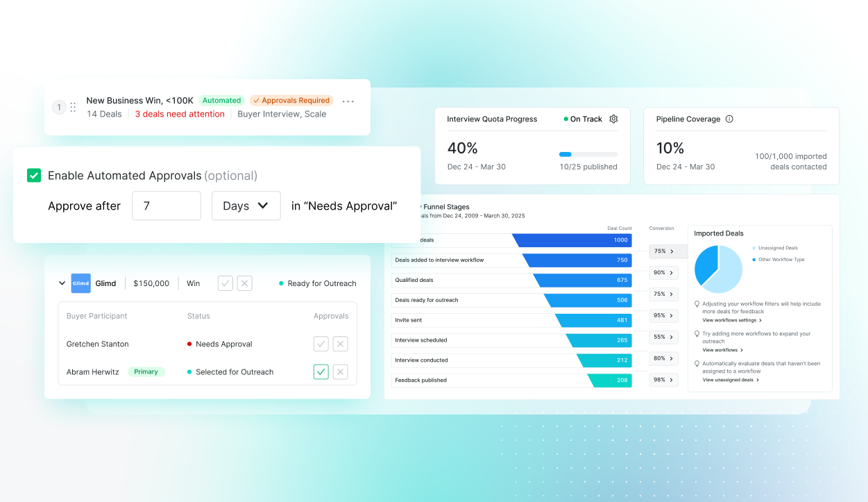Toggle Enable Automated Approvals checkbox
Viewport: 868px width, 502px height.
tap(34, 176)
